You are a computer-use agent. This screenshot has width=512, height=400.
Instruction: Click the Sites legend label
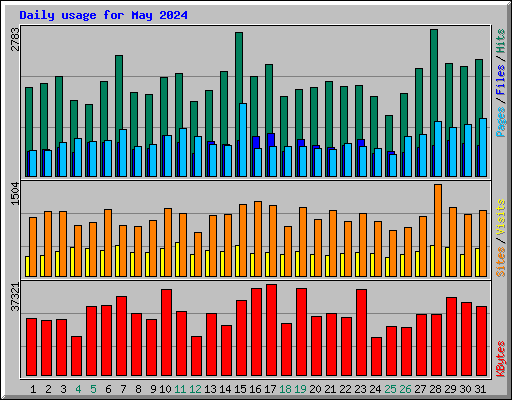click(501, 262)
